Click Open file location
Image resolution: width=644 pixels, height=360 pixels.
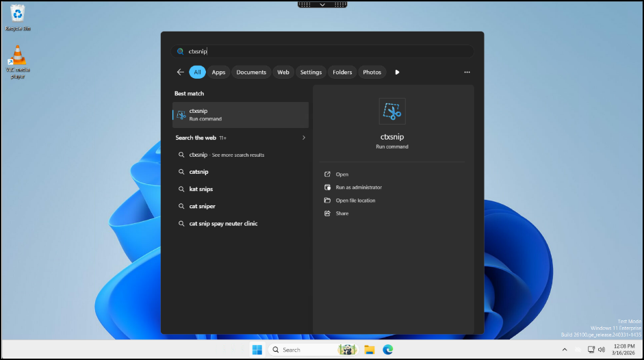click(355, 201)
